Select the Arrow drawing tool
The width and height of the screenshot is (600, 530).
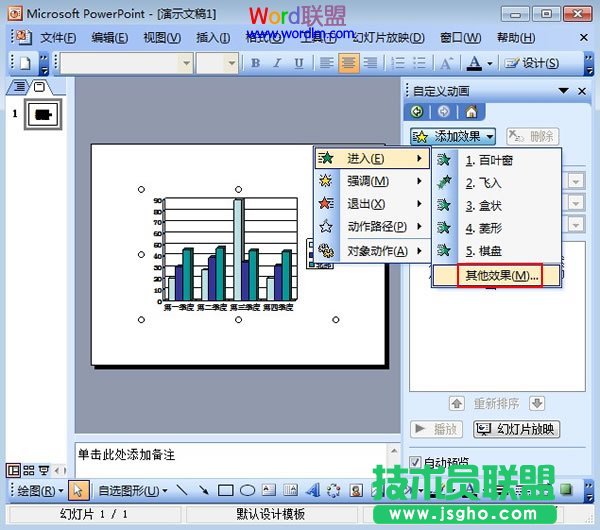click(204, 490)
